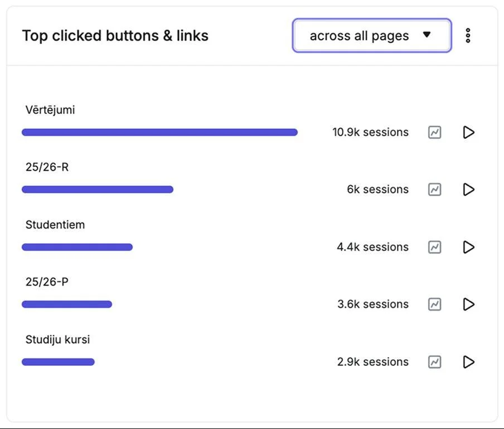Open trend chart icon for Studentiem

coord(434,247)
